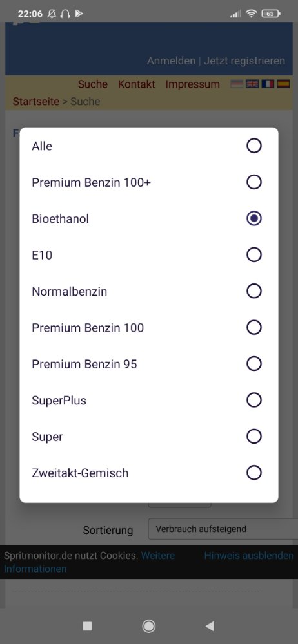Pick the Spanish flag language icon
The height and width of the screenshot is (644, 298).
coord(283,84)
